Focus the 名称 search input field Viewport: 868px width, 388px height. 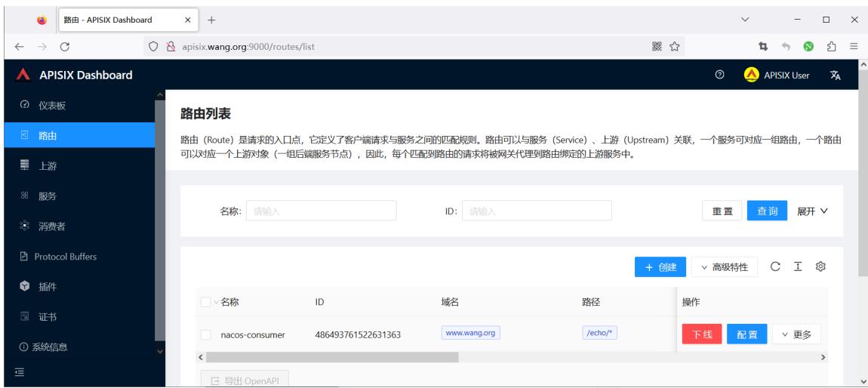tap(321, 211)
